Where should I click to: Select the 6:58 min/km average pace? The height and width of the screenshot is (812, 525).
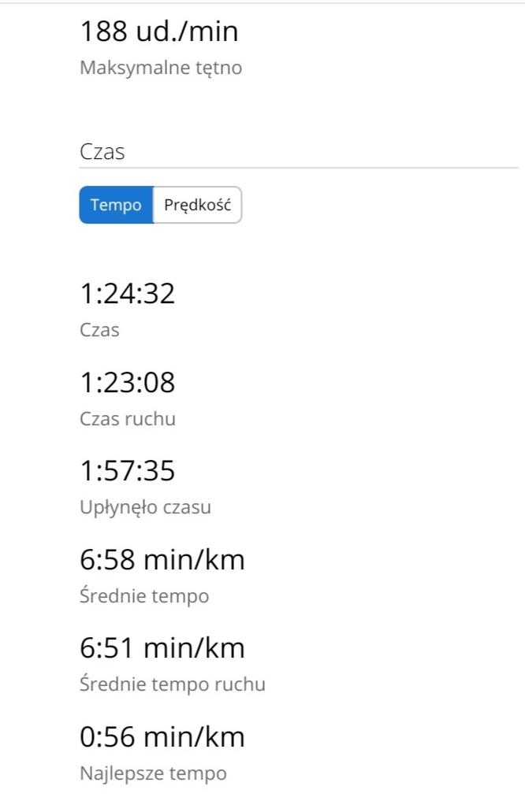point(162,560)
